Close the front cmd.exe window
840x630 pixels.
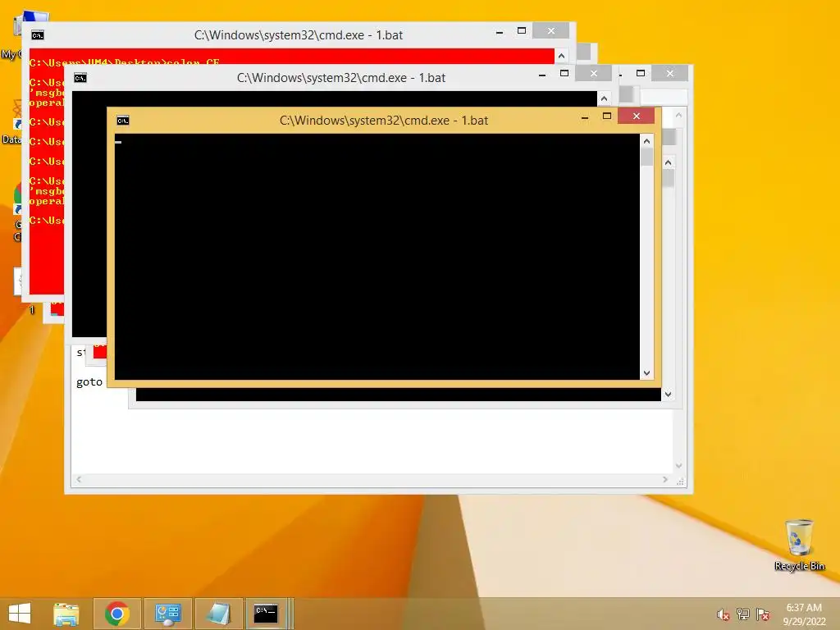[x=636, y=116]
